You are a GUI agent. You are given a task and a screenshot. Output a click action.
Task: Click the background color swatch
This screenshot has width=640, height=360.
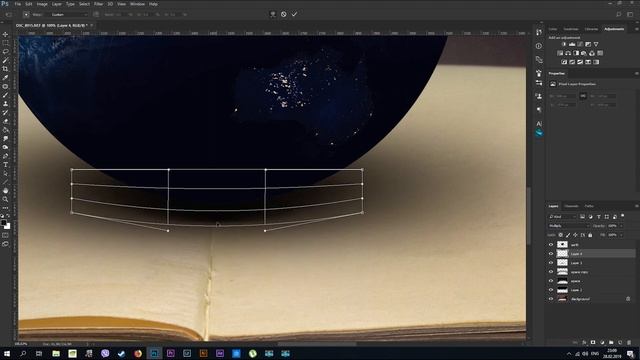point(8,227)
